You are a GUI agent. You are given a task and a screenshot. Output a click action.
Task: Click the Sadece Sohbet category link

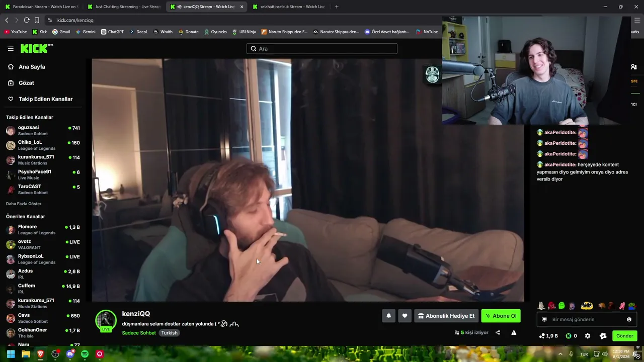(139, 333)
